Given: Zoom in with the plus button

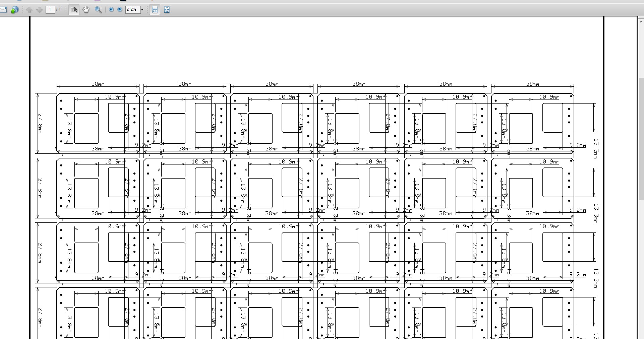Looking at the screenshot, I should coord(120,10).
